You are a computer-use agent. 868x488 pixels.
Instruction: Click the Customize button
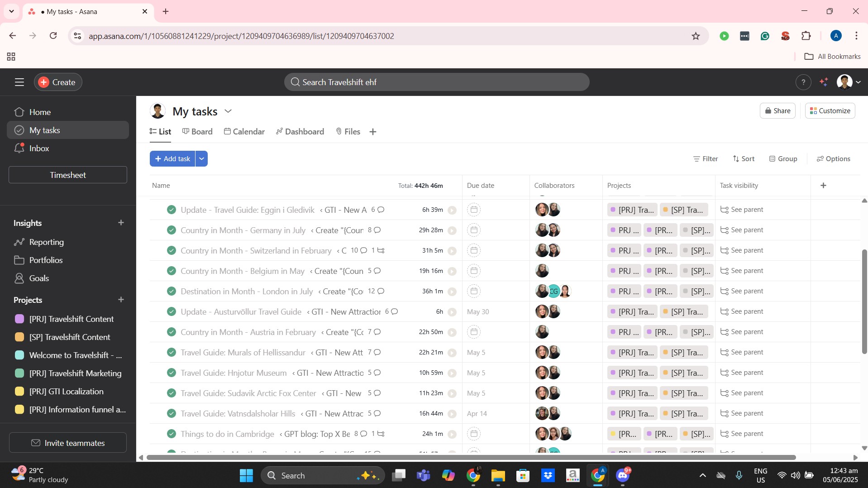point(830,111)
